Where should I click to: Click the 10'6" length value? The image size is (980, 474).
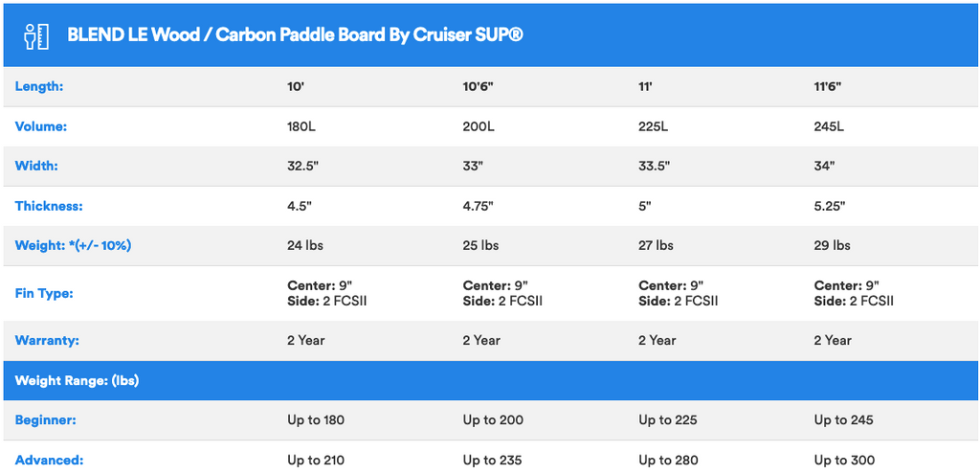478,86
